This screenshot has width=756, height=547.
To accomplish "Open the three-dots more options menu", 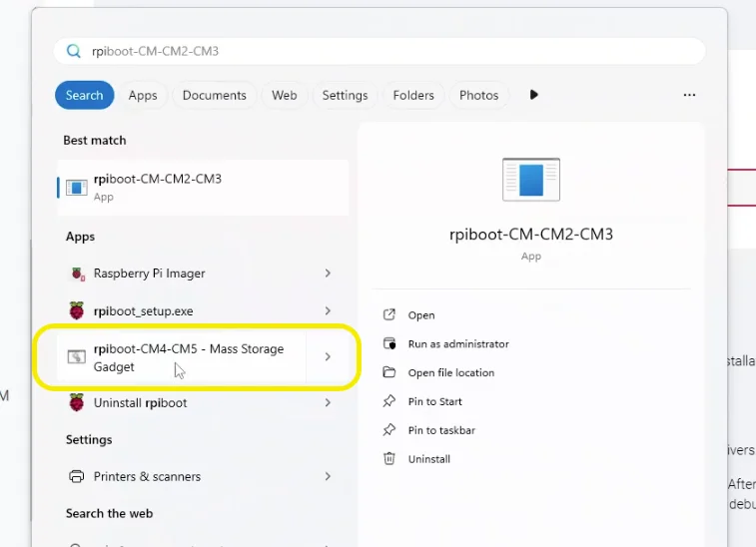I will tap(689, 95).
